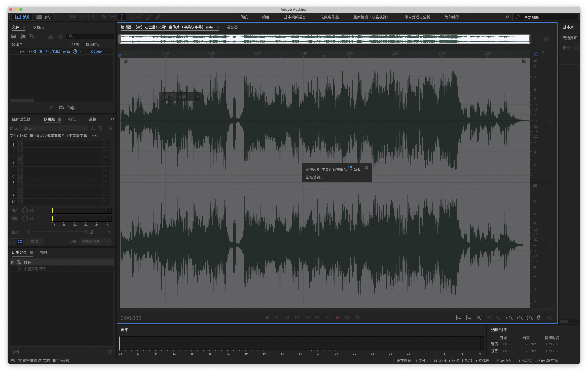
Task: Click Zoom In (Amplitude) icon
Action: (458, 318)
